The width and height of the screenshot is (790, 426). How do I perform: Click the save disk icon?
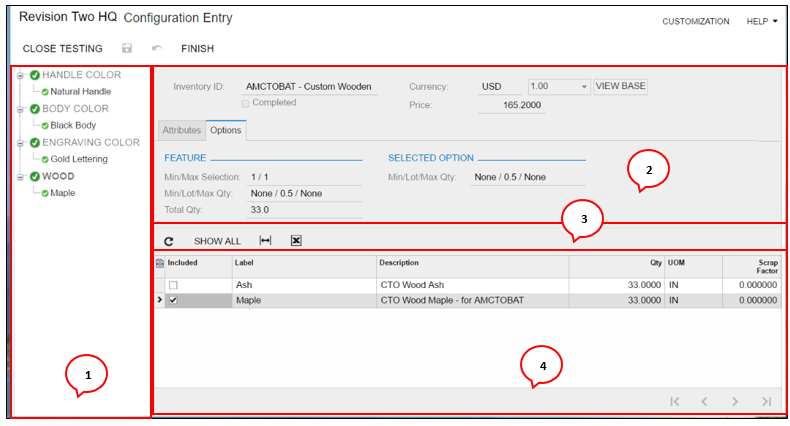(x=126, y=48)
